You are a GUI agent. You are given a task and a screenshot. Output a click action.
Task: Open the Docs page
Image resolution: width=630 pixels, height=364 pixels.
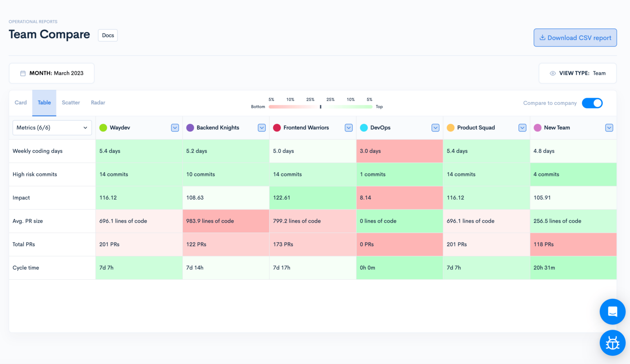[107, 35]
